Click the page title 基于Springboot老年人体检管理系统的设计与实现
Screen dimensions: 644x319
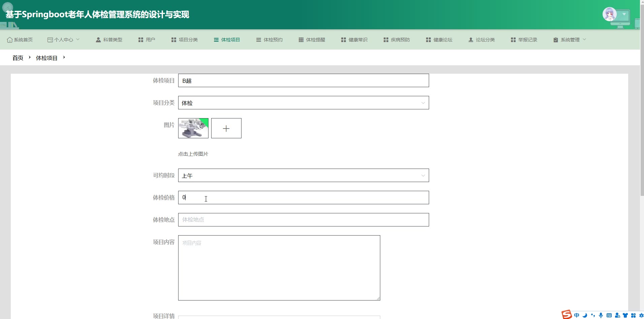coord(97,14)
